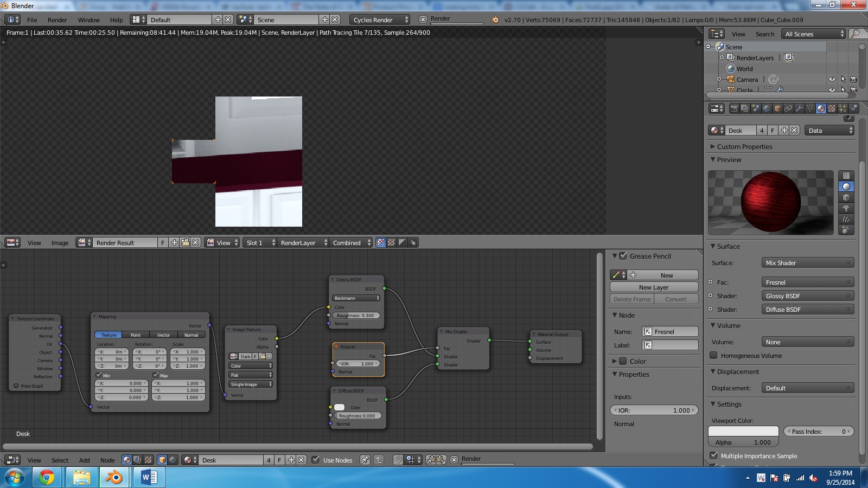Image resolution: width=868 pixels, height=488 pixels.
Task: Toggle Homogeneous Volume checkbox
Action: click(x=714, y=356)
